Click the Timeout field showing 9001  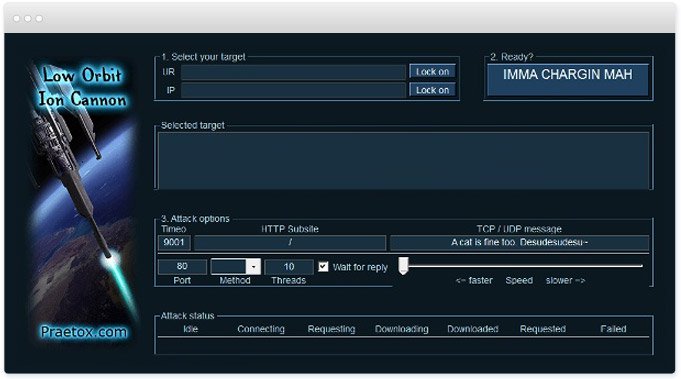[174, 242]
